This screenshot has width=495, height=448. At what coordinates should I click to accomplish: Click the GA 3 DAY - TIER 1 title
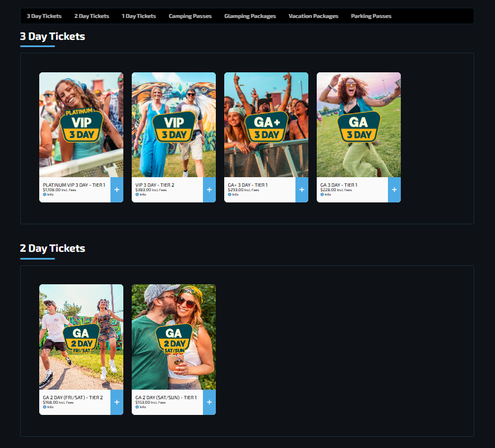tap(339, 185)
